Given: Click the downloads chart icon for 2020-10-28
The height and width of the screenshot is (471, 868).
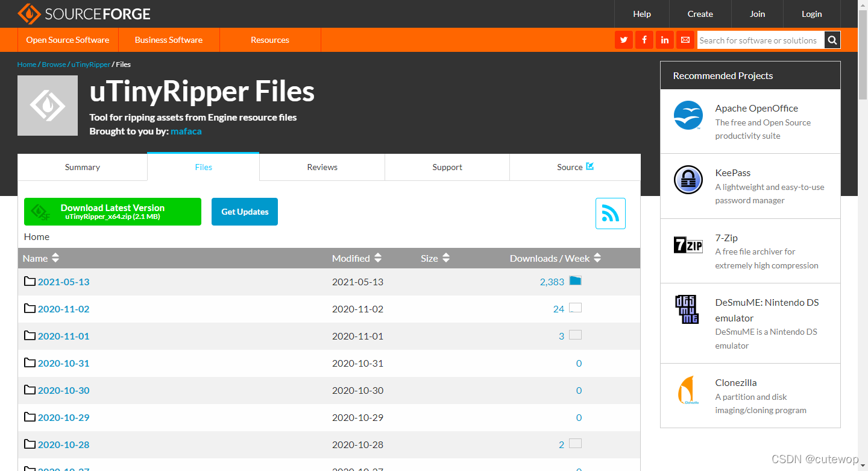Looking at the screenshot, I should [x=575, y=443].
